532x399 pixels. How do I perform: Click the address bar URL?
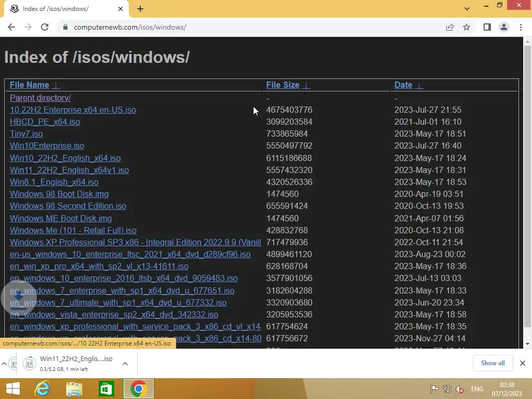click(x=130, y=27)
